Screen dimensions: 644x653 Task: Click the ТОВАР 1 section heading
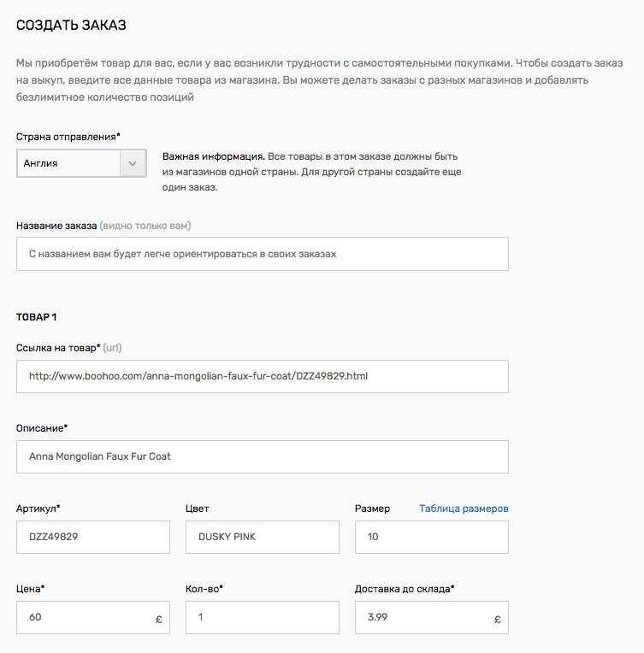[36, 317]
